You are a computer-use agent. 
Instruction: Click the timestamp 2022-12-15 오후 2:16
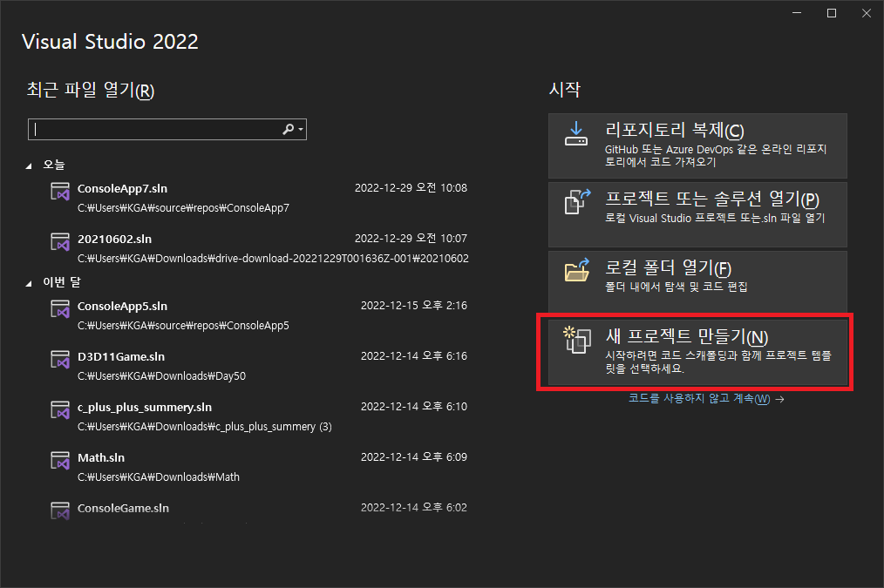pyautogui.click(x=414, y=306)
